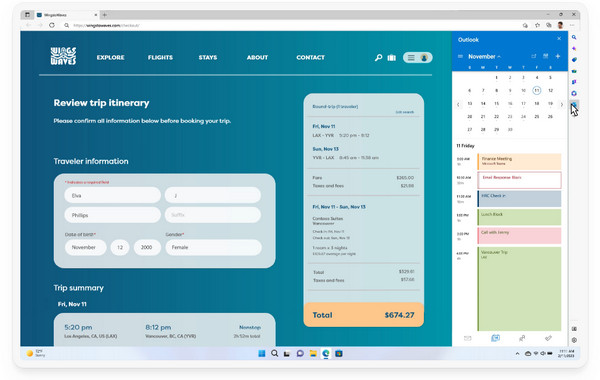Switch to Outlook Calendar tab at panel bottom
The width and height of the screenshot is (600, 380).
coord(496,338)
